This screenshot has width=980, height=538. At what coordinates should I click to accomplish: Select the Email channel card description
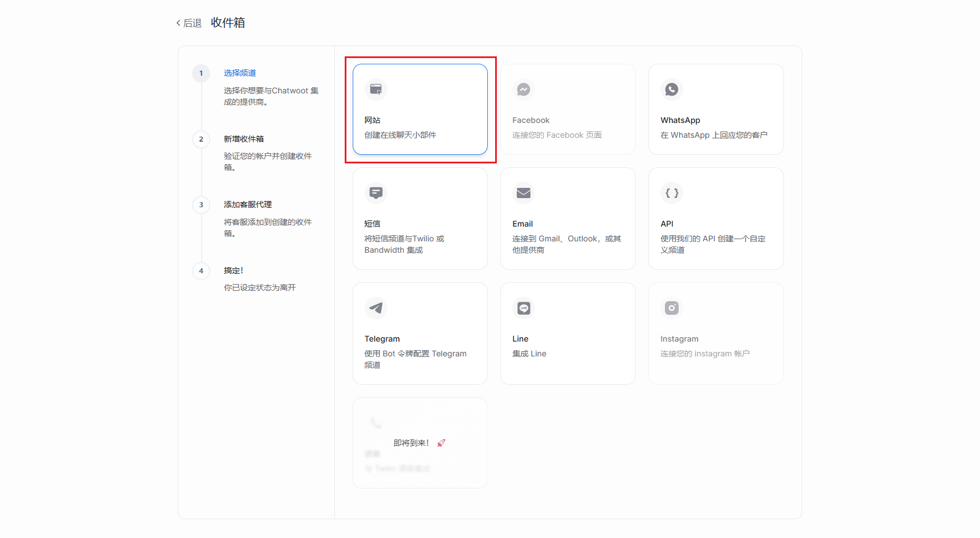566,244
